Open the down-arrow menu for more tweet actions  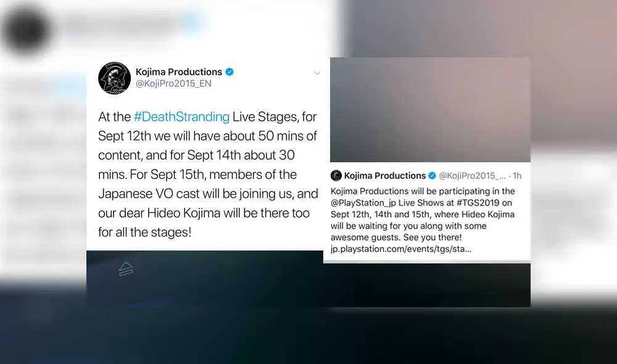(x=317, y=73)
